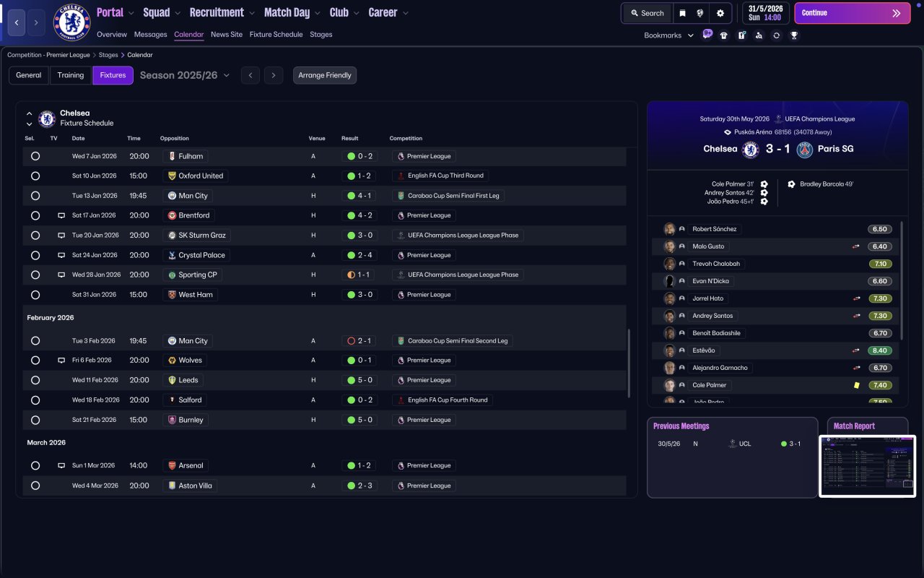Go back with the left navigation arrow
This screenshot has width=924, height=578.
(17, 23)
